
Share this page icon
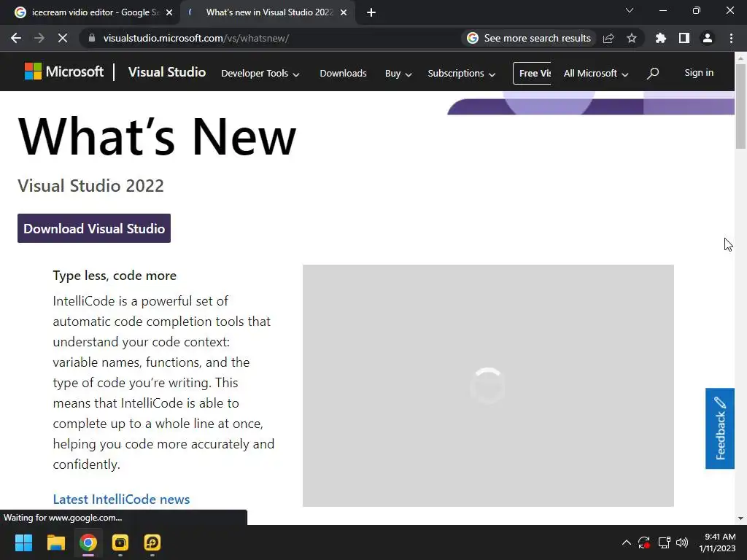(608, 38)
